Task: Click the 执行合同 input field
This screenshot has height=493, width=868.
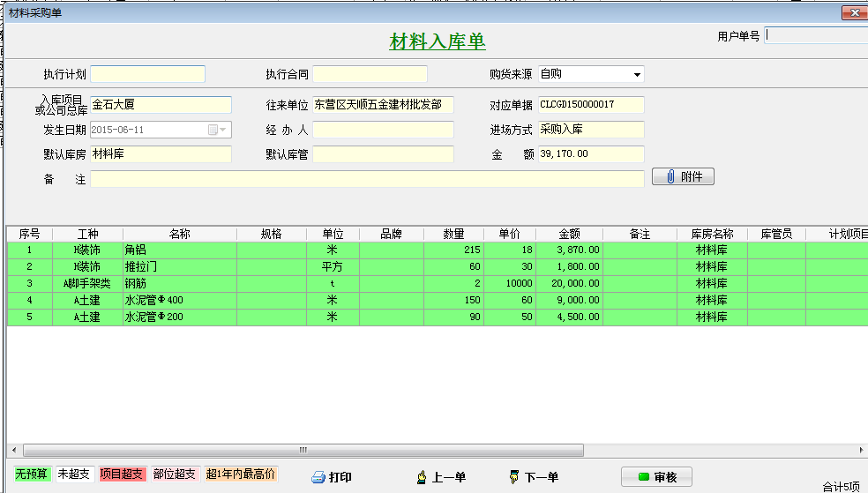Action: [370, 74]
